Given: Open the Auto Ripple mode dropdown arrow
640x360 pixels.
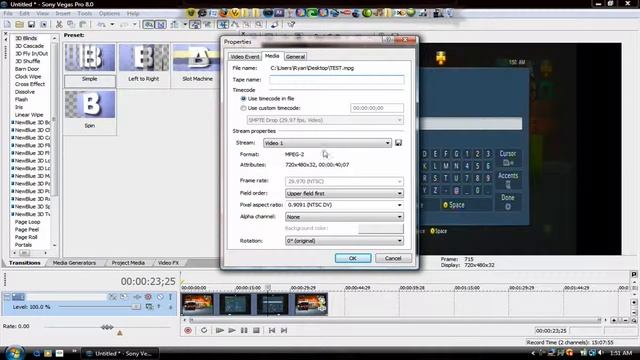Looking at the screenshot, I should [x=185, y=24].
